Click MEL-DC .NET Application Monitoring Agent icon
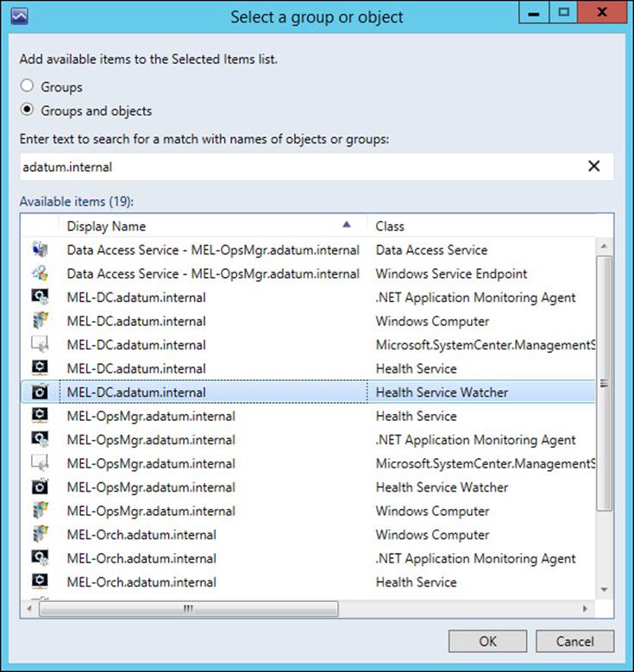Screen dimensions: 634x672 pos(40,297)
